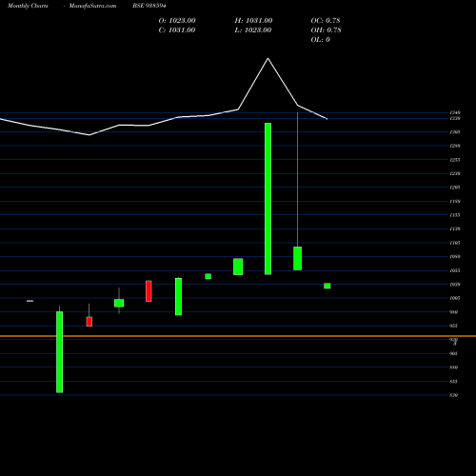This screenshot has height=476, width=476.
Task: Open the MunafaSutra.com link text
Action: (x=92, y=6)
